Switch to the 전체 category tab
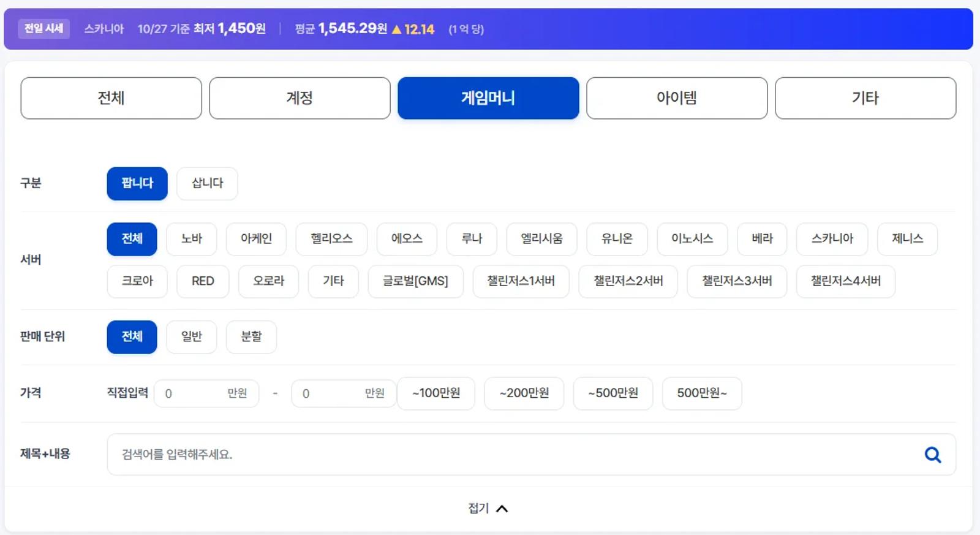This screenshot has width=980, height=535. click(x=111, y=98)
